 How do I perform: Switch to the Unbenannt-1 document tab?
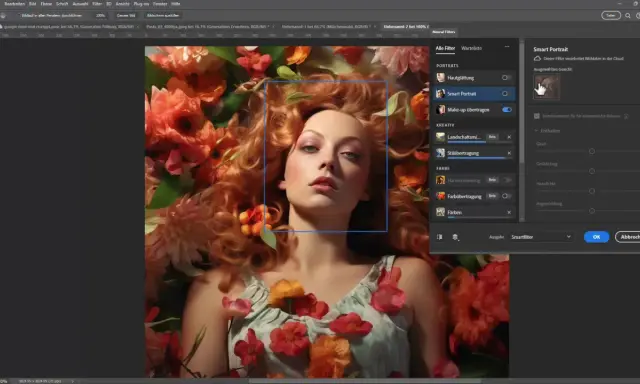click(326, 27)
